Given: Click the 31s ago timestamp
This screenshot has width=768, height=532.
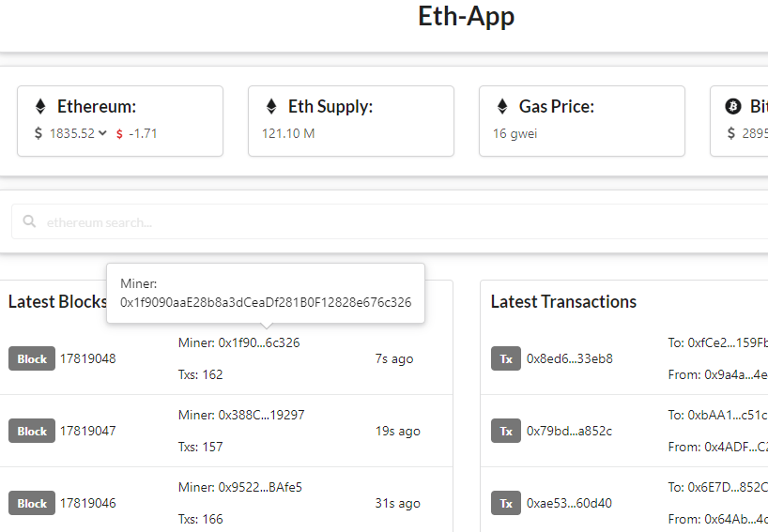Looking at the screenshot, I should click(x=398, y=504).
